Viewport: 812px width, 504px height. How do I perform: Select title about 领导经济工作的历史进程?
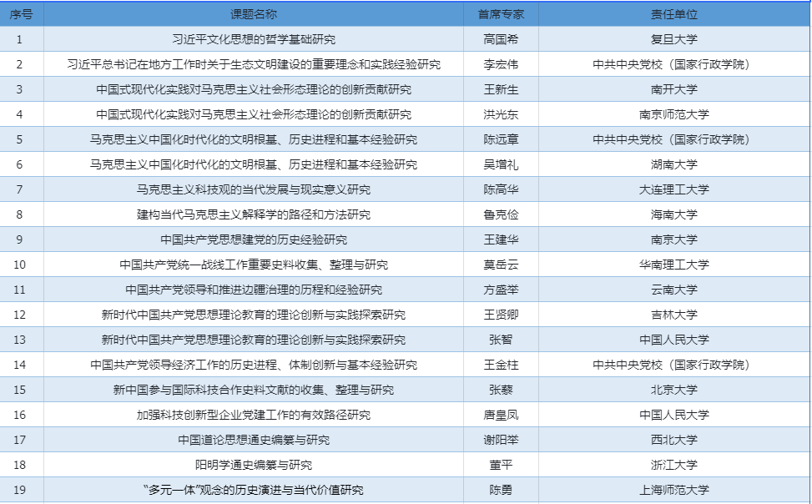(254, 365)
